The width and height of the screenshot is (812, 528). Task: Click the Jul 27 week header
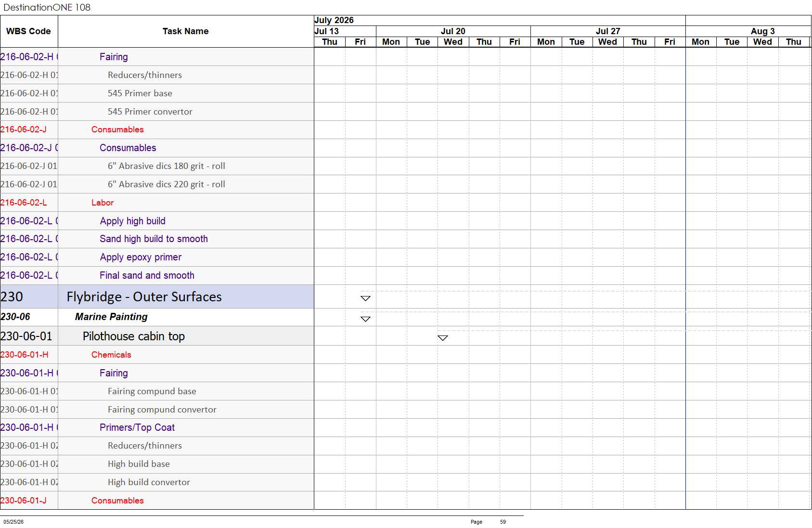(x=608, y=31)
